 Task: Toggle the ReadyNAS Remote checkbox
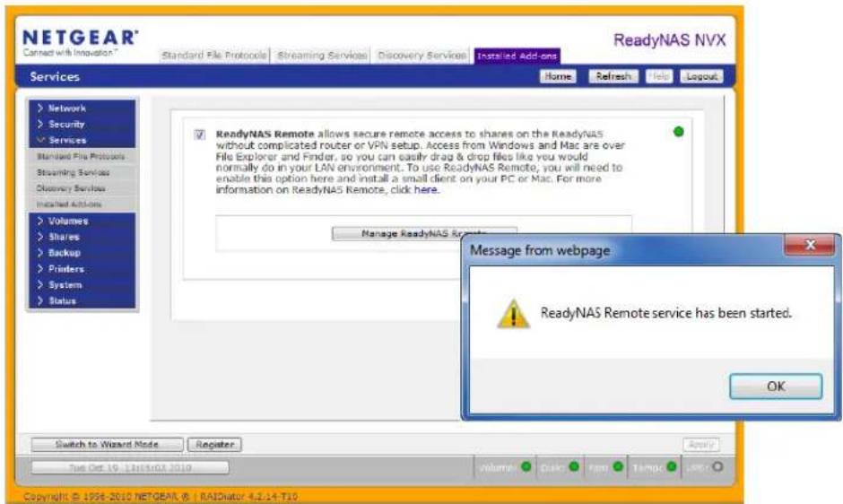tap(199, 135)
